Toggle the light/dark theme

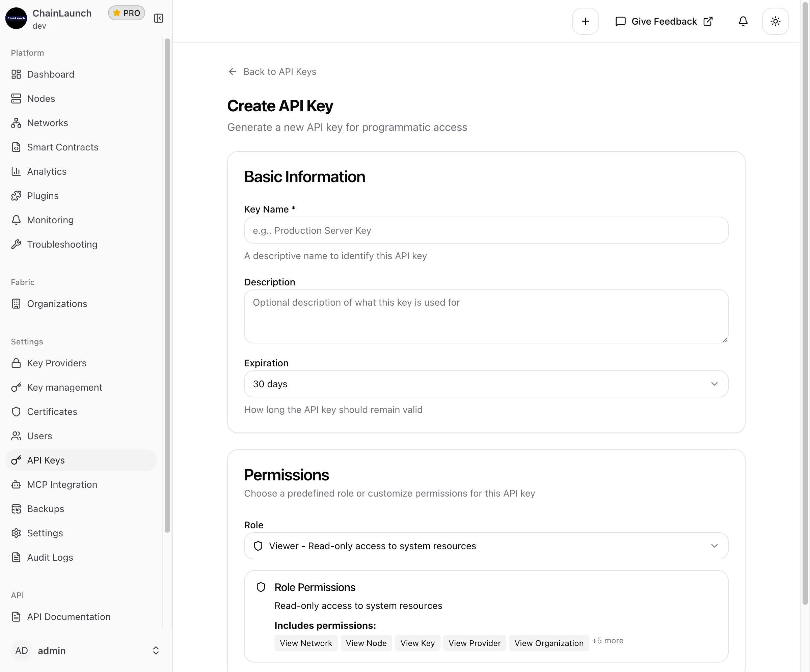[775, 21]
